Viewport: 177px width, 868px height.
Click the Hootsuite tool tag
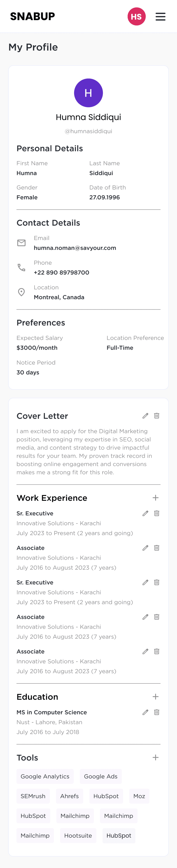click(78, 836)
